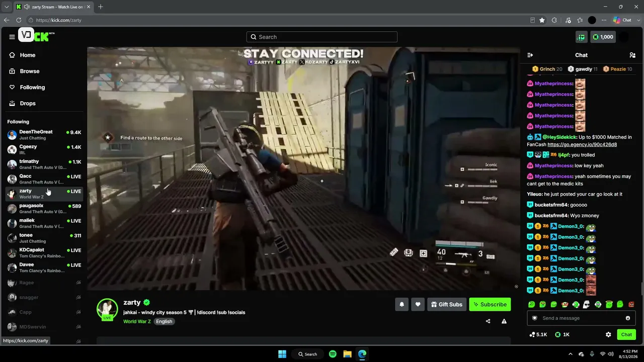Open maliek's channel in Following list
The image size is (644, 362).
tap(44, 223)
